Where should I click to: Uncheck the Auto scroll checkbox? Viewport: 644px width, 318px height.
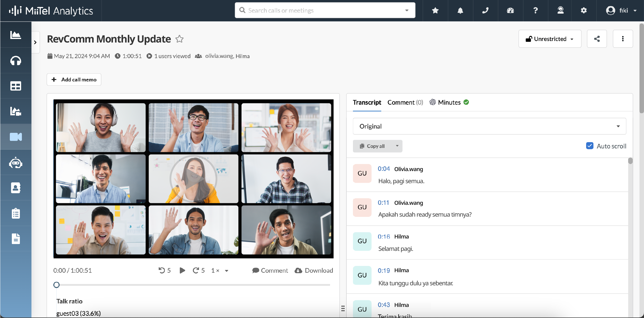point(589,146)
